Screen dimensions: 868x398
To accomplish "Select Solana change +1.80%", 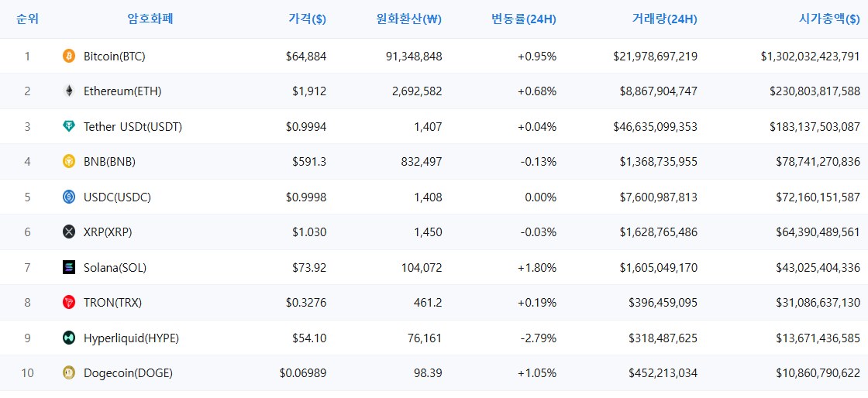I will click(537, 268).
